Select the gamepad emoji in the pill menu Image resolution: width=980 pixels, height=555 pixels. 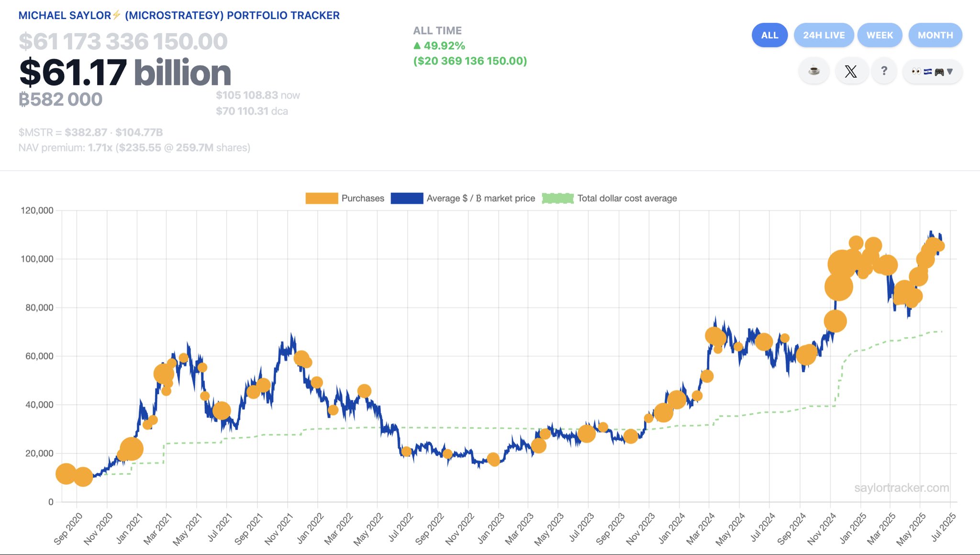939,72
